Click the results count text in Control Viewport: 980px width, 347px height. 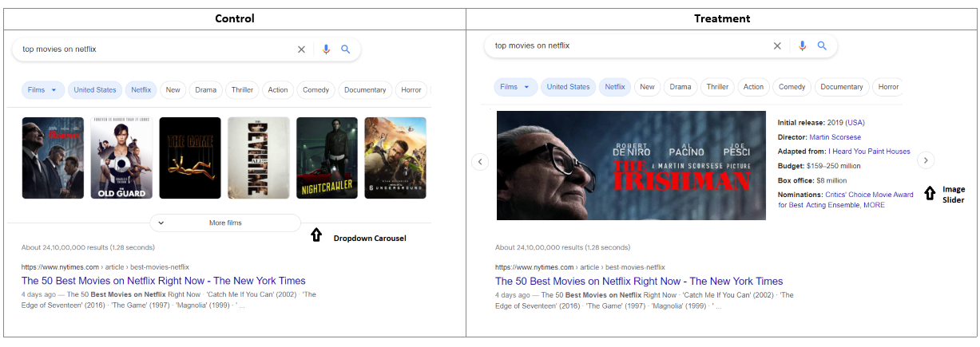[88, 247]
